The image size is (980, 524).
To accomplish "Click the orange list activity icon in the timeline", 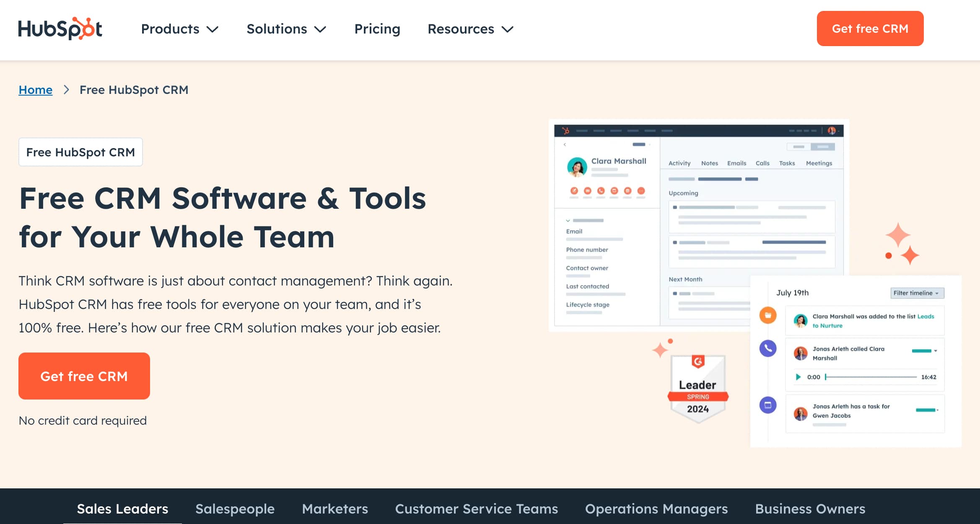I will point(768,316).
